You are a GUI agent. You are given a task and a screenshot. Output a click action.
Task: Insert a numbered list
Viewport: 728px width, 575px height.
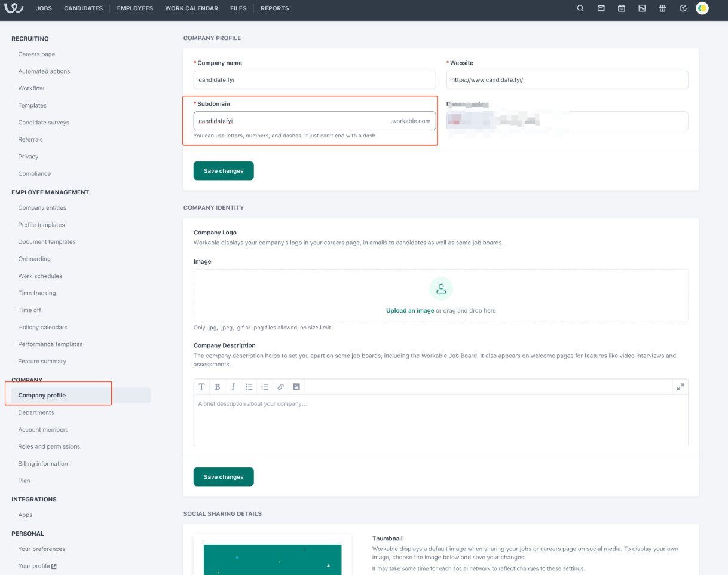(265, 387)
